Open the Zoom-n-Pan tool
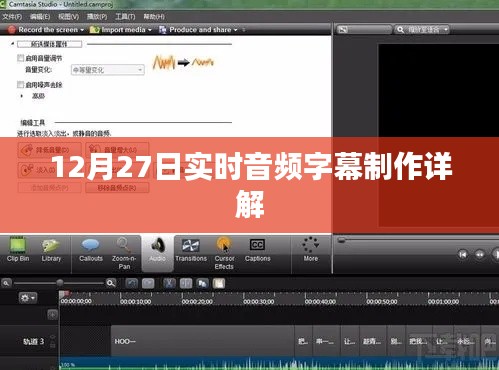This screenshot has height=370, width=499. pyautogui.click(x=124, y=253)
